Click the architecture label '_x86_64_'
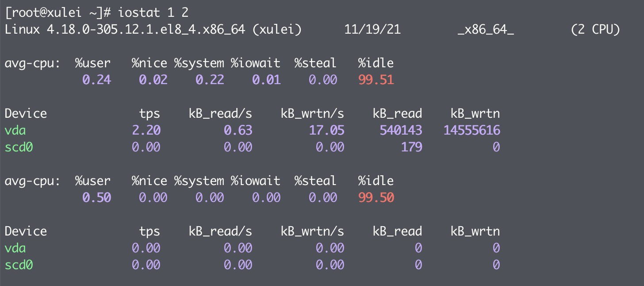The image size is (644, 286). [x=486, y=30]
